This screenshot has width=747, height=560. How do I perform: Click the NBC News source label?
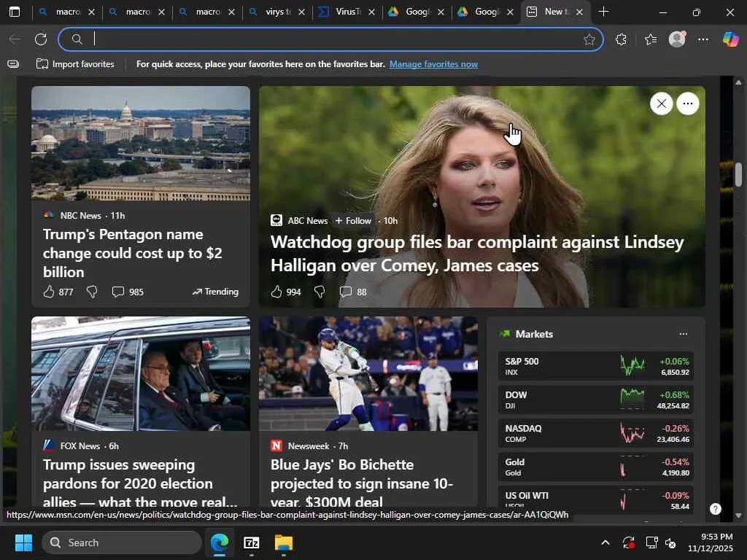[80, 216]
